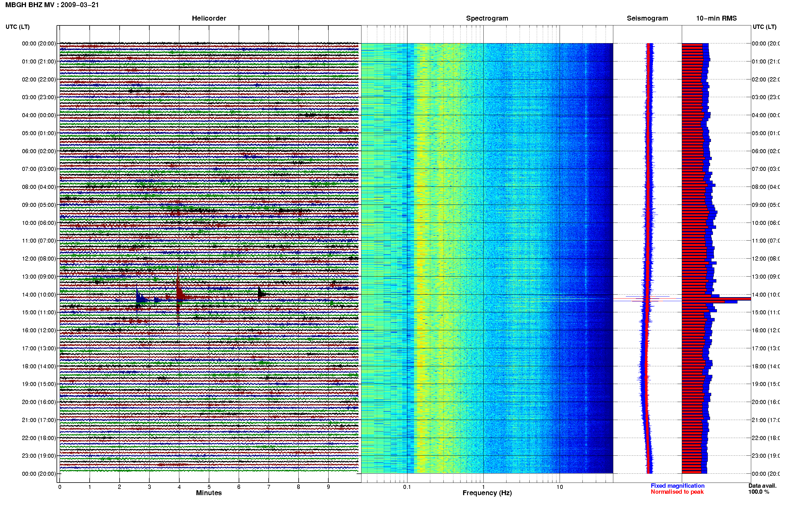Click the Normalised to peak legend text
The image size is (812, 508).
click(677, 492)
